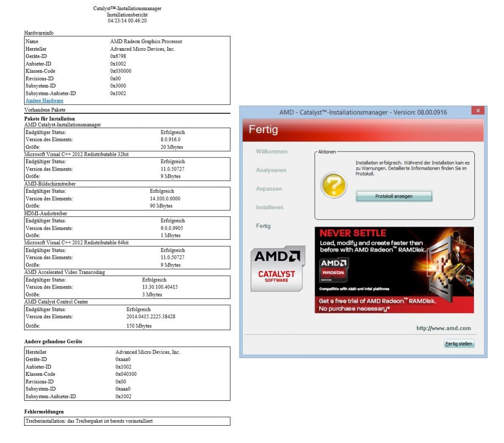Click the 3 Mbytes size value
504x443 pixels.
(152, 294)
